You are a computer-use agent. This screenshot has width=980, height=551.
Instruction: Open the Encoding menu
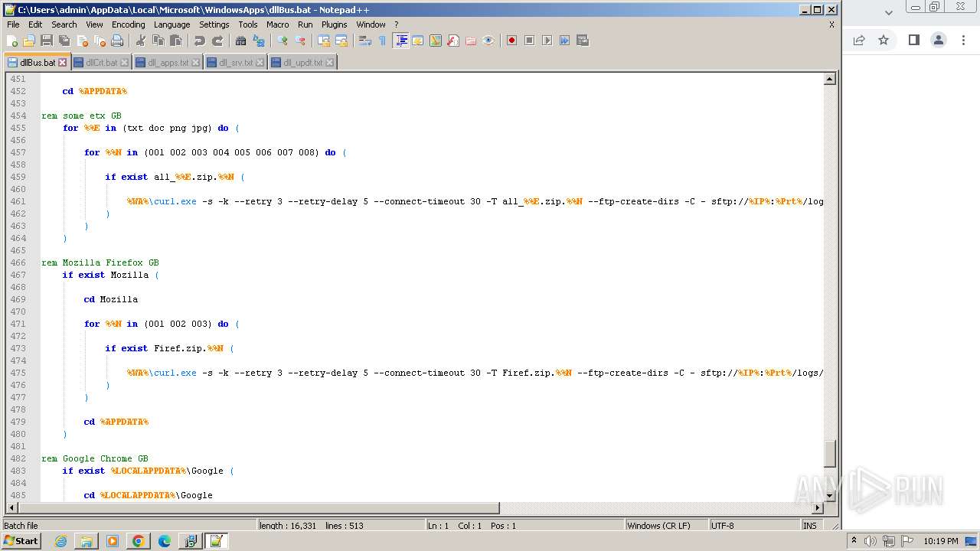(128, 24)
